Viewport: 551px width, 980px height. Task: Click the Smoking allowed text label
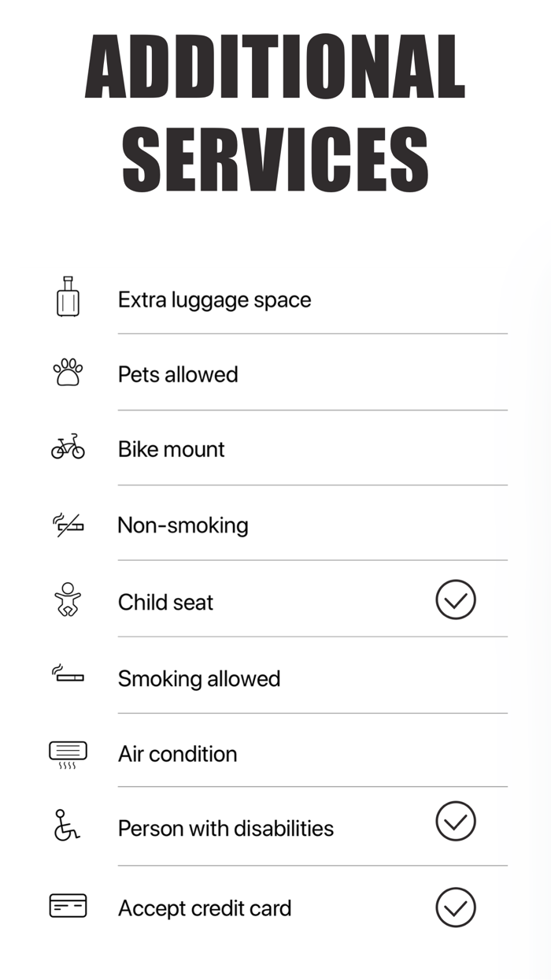tap(199, 678)
